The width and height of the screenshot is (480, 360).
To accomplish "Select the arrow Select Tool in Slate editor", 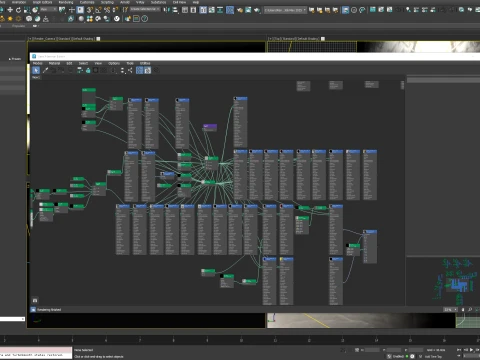I will click(x=36, y=70).
